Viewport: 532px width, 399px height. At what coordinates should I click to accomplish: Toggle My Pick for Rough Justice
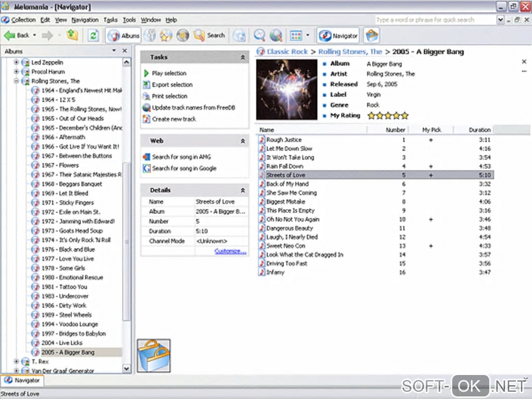(x=430, y=140)
